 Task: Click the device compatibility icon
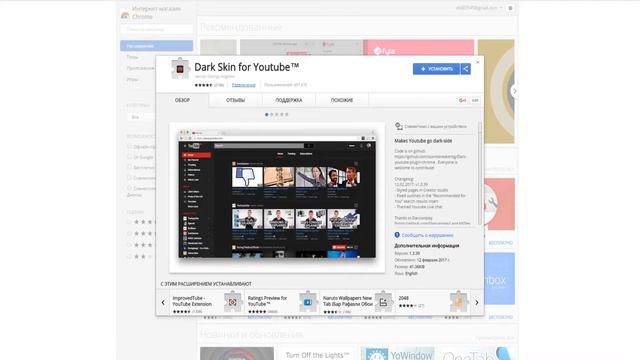coord(399,126)
